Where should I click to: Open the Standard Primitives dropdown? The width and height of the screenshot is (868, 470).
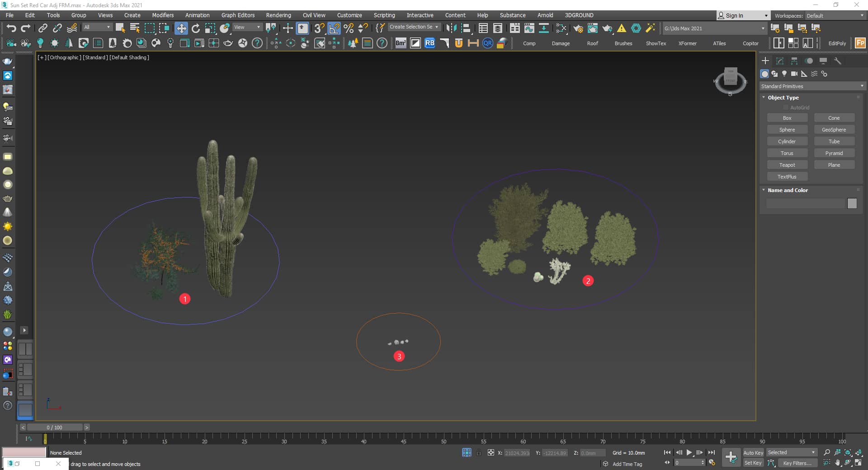812,86
